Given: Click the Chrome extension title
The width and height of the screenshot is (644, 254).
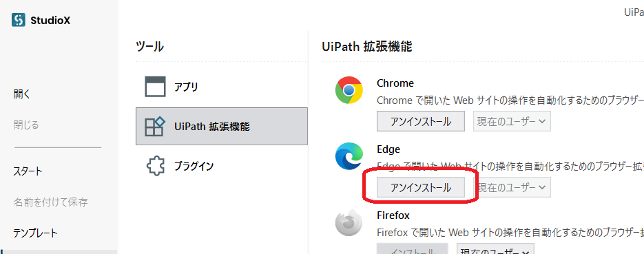Looking at the screenshot, I should coord(395,83).
